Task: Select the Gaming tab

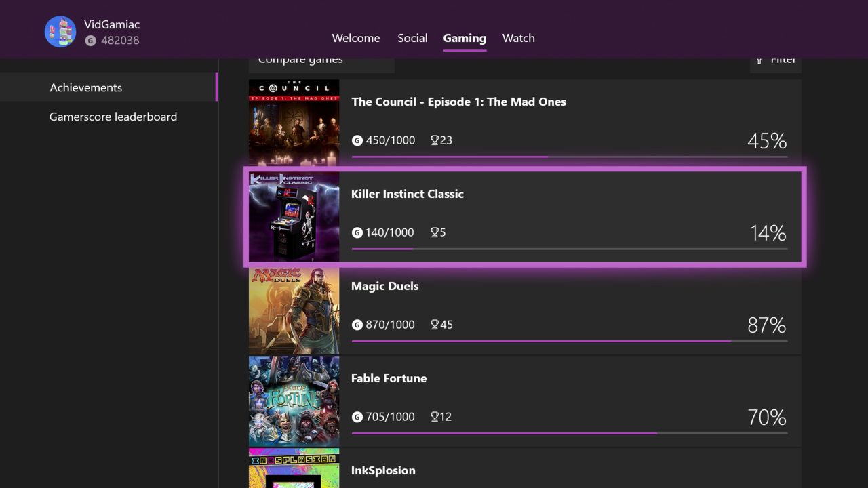Action: [x=465, y=39]
